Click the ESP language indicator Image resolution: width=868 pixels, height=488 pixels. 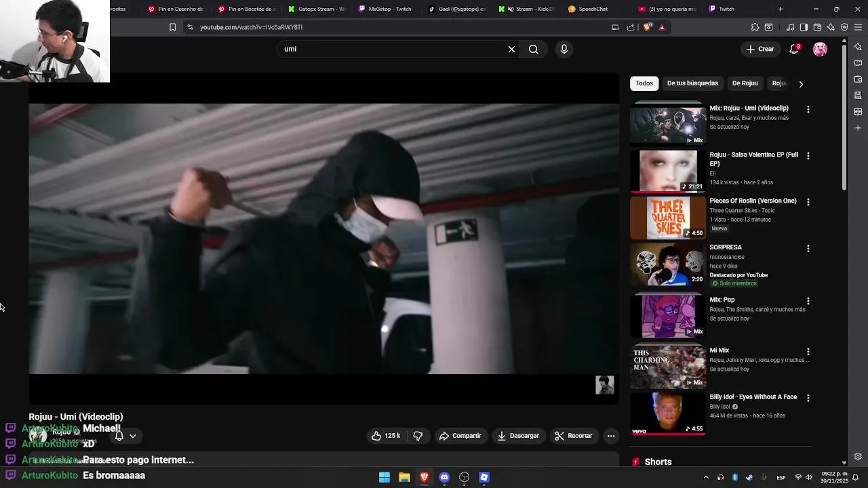click(x=781, y=477)
